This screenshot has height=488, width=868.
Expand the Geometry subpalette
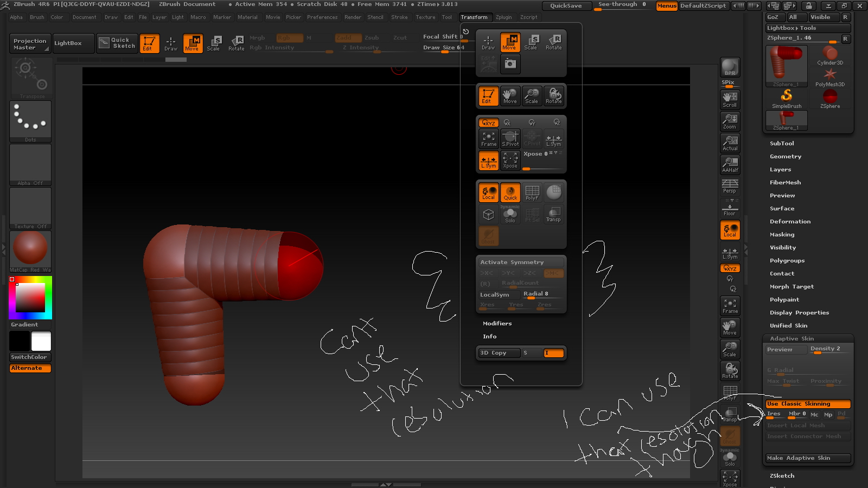(786, 156)
